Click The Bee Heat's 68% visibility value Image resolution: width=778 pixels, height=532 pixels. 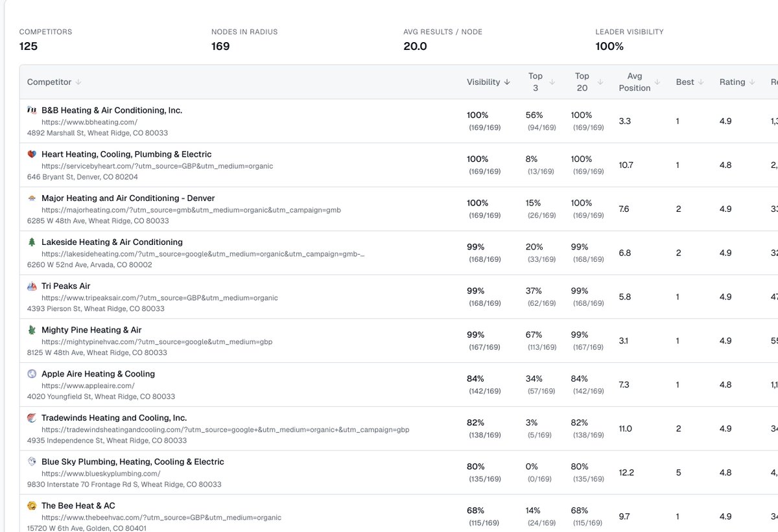475,511
